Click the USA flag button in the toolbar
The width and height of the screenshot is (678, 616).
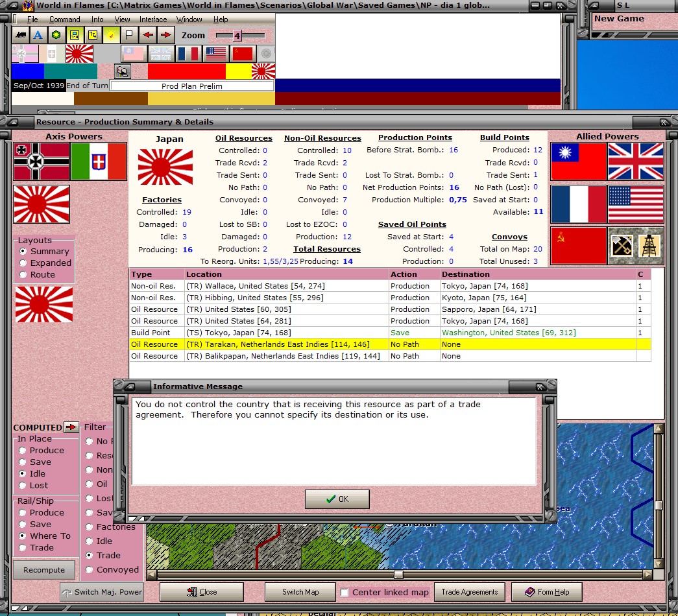tap(215, 54)
